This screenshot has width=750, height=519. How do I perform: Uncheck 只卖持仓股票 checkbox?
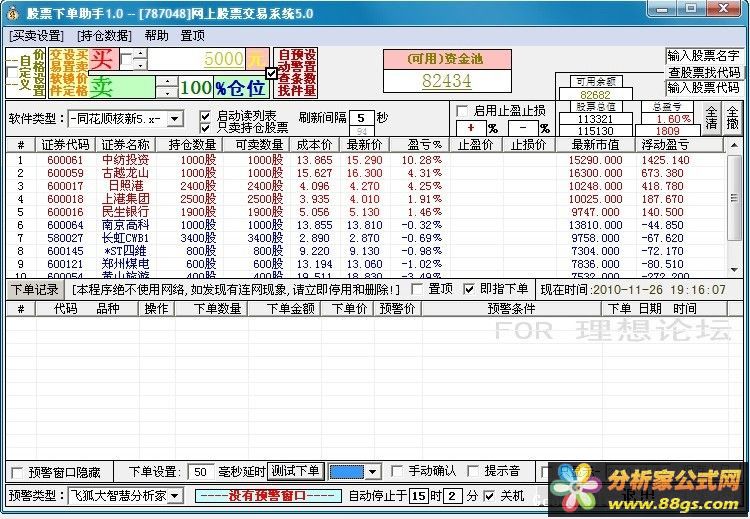[x=206, y=128]
